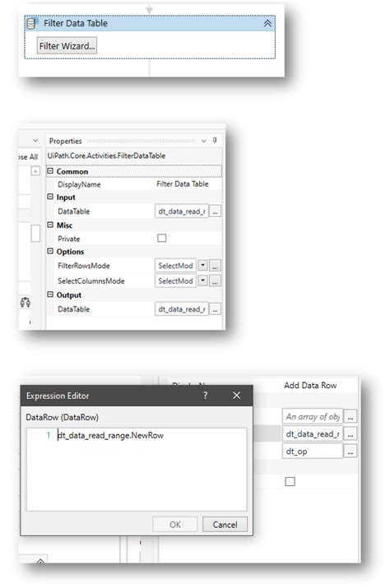Open expression editor for Output DataTable

tap(215, 309)
